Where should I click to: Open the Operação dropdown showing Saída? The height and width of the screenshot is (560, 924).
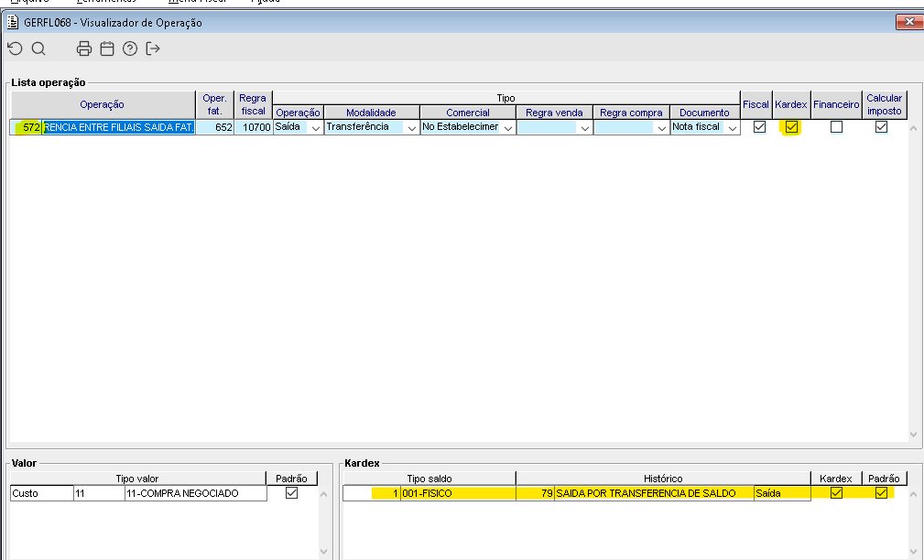(316, 128)
